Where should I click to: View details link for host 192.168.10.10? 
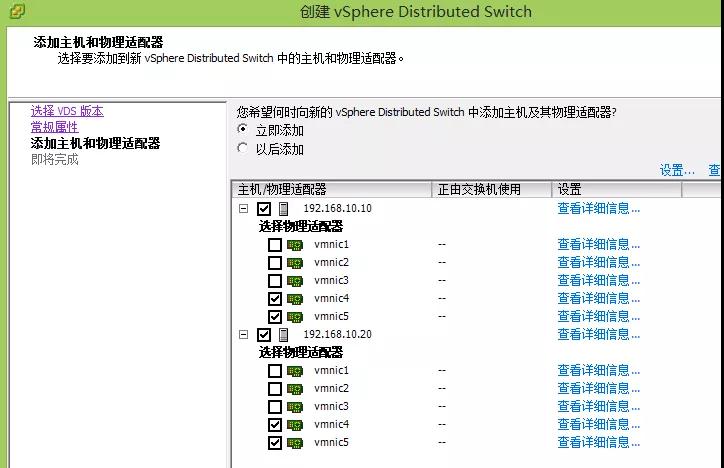[x=598, y=209]
